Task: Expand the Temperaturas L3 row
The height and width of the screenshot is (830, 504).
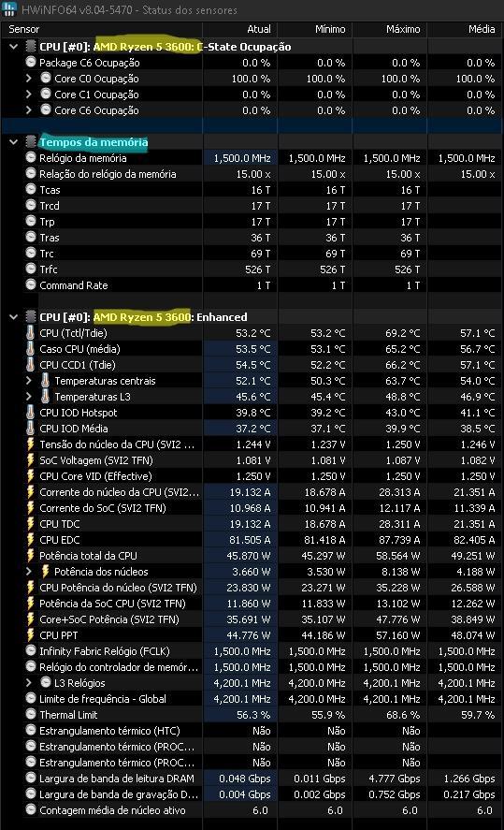Action: [x=29, y=397]
